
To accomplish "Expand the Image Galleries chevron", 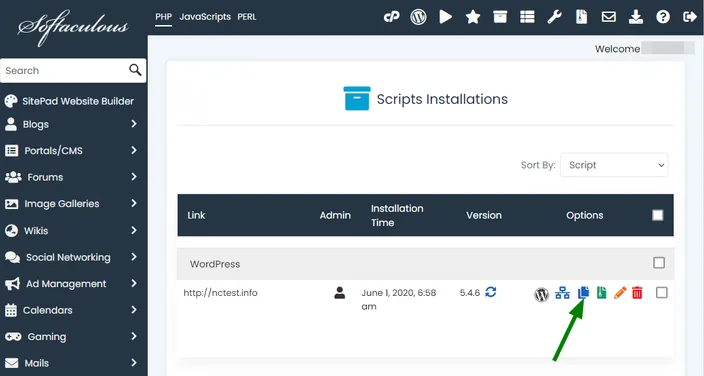I will coord(134,203).
